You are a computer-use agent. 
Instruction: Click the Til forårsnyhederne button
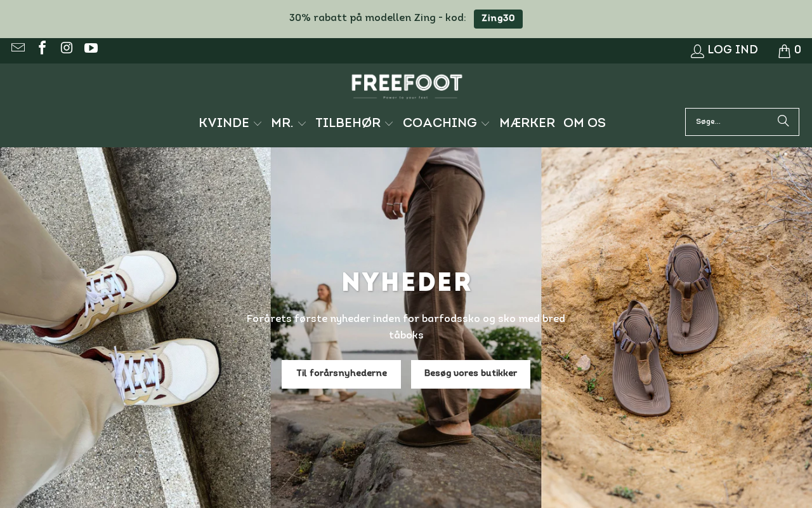tap(341, 374)
